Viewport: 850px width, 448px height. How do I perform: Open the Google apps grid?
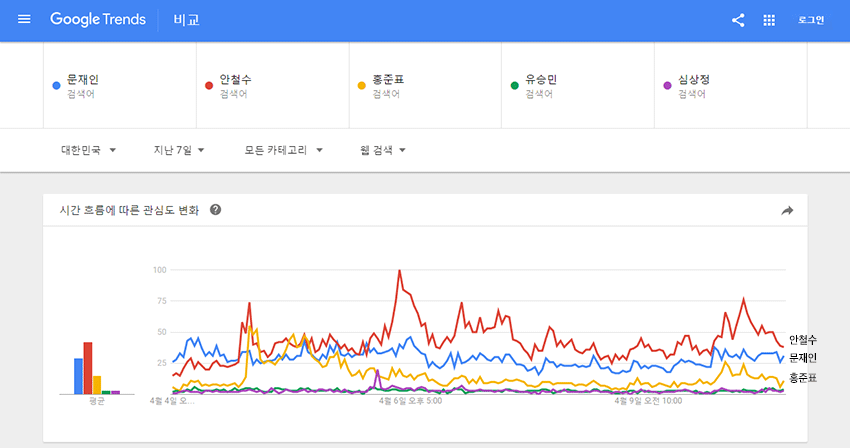click(x=769, y=20)
